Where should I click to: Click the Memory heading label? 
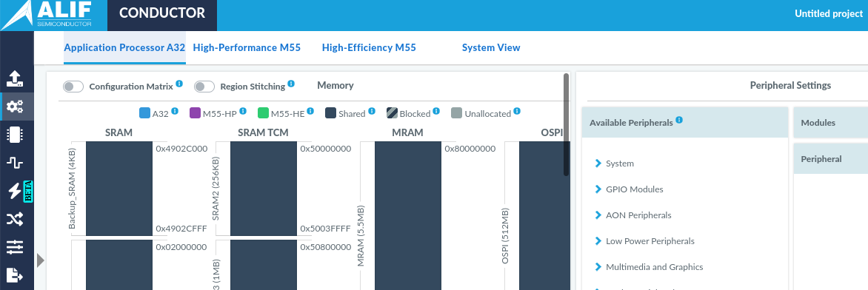[335, 85]
